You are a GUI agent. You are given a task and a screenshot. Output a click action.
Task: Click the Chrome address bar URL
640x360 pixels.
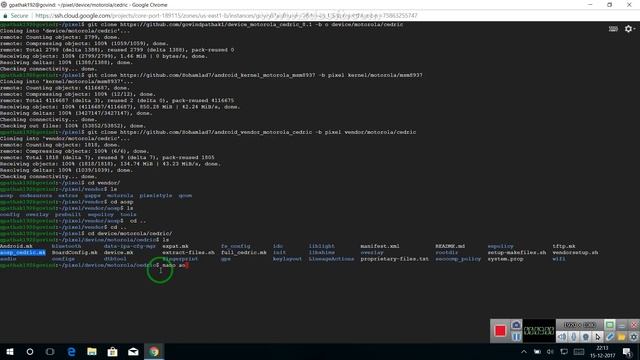point(226,16)
